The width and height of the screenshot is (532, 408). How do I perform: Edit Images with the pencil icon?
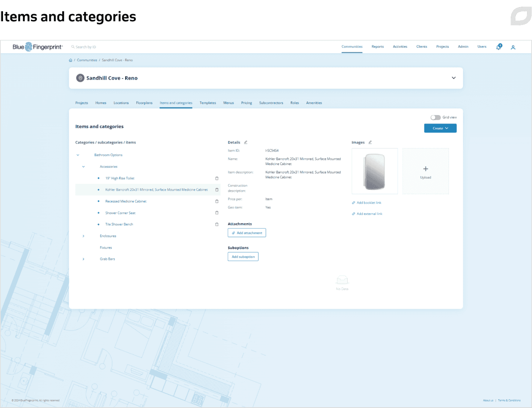(370, 142)
